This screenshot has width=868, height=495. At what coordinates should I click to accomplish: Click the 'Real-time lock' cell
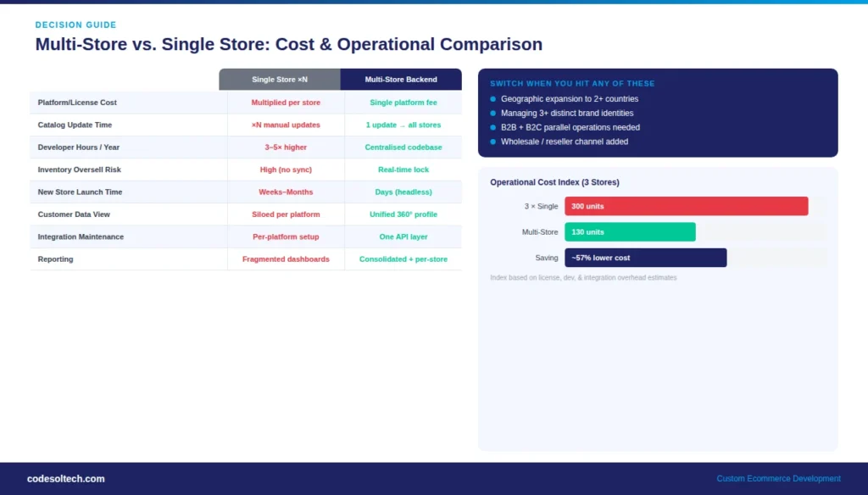tap(403, 170)
